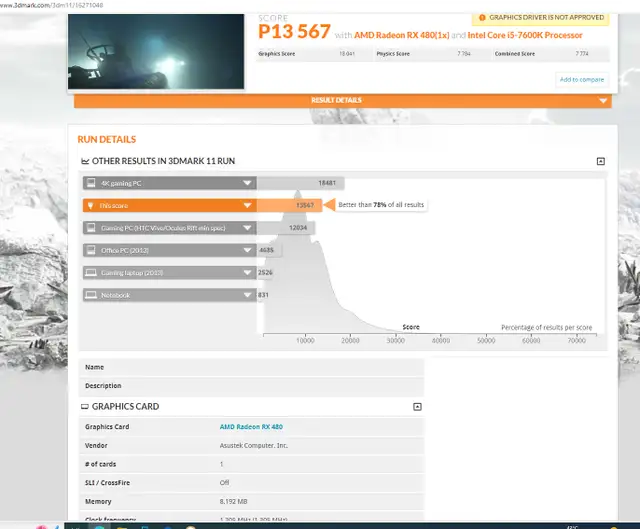
Task: Open the Office PC (2013) dropdown arrow
Action: click(247, 250)
